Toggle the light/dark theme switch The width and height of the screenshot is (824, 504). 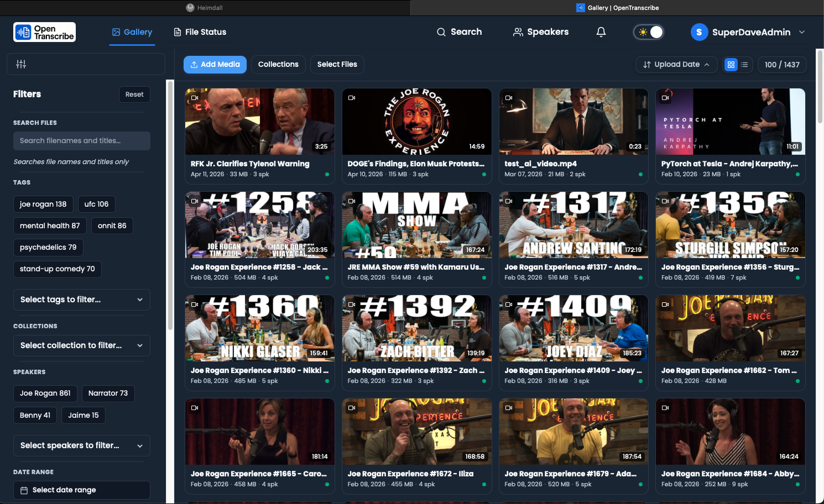[649, 32]
